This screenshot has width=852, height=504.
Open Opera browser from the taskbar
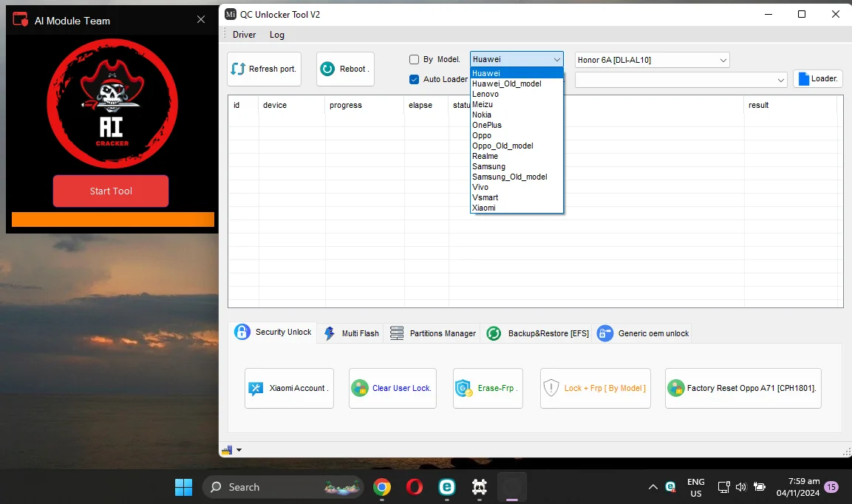click(x=415, y=487)
